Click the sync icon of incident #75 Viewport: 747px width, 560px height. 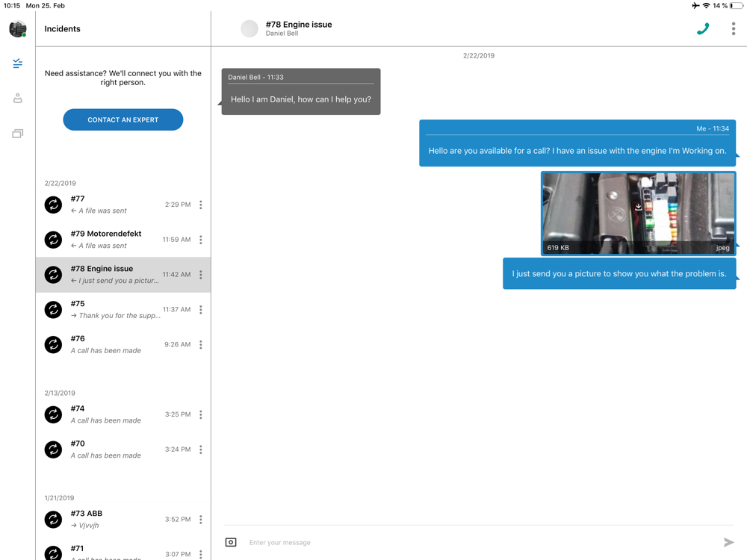click(x=53, y=310)
